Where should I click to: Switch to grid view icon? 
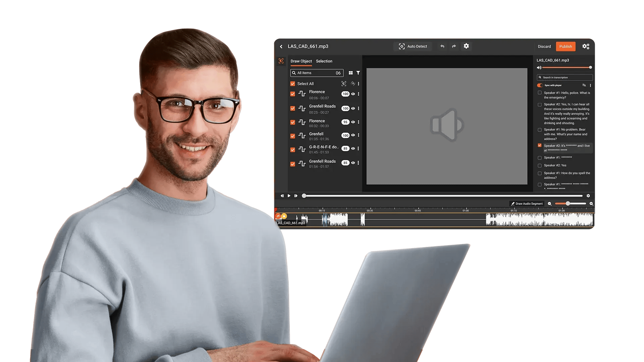pos(351,73)
